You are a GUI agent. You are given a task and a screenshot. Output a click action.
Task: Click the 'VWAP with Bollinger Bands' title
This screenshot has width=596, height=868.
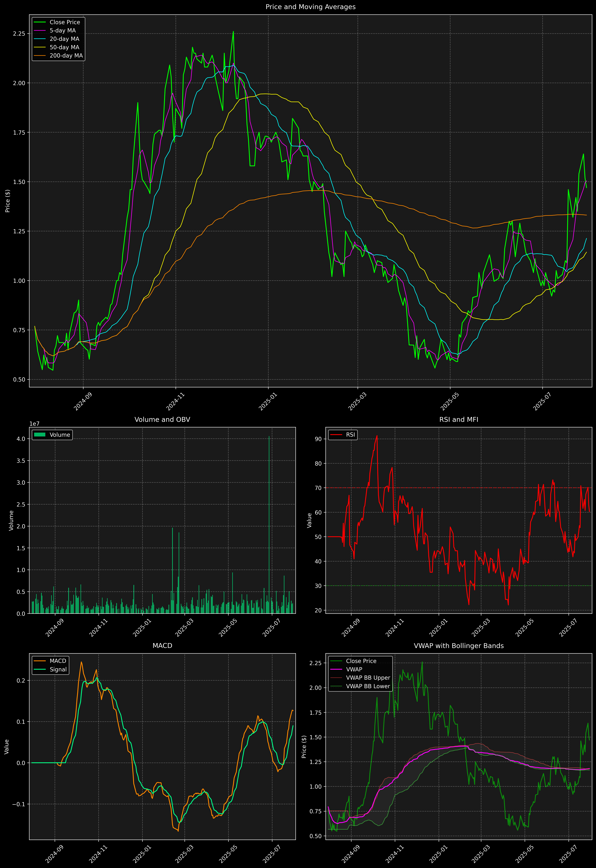[459, 646]
